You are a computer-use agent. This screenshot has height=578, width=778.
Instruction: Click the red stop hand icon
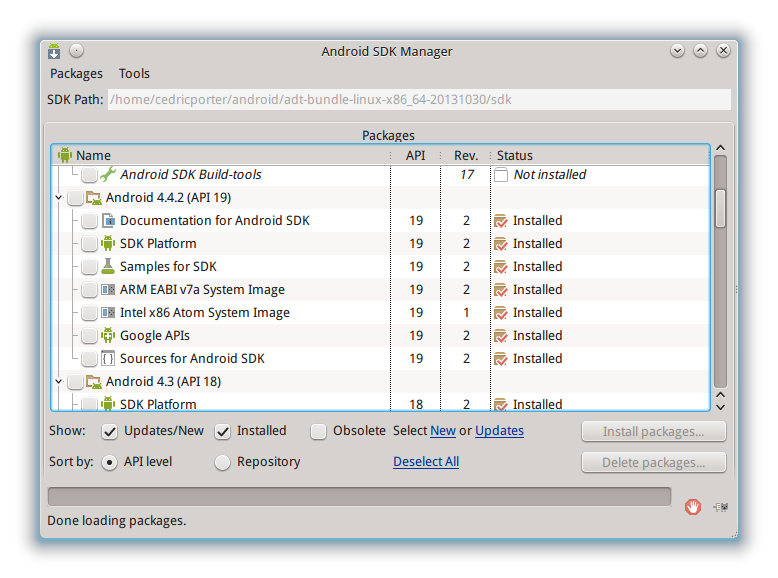click(693, 507)
